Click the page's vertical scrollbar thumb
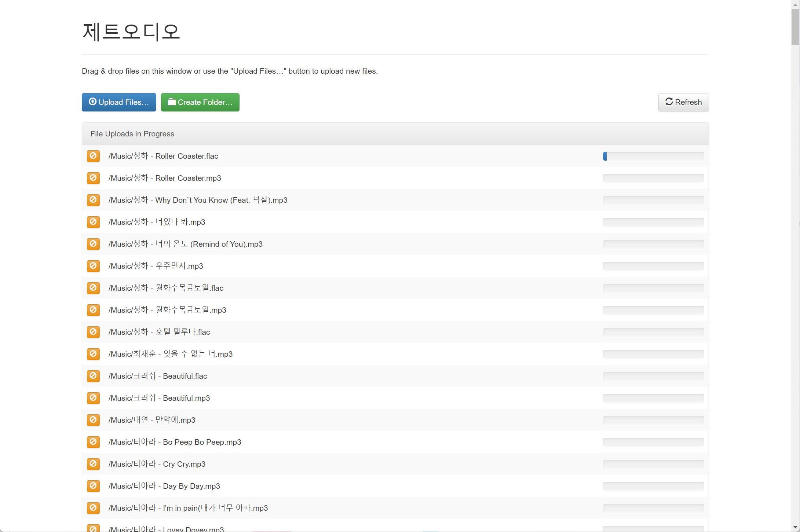 795,27
